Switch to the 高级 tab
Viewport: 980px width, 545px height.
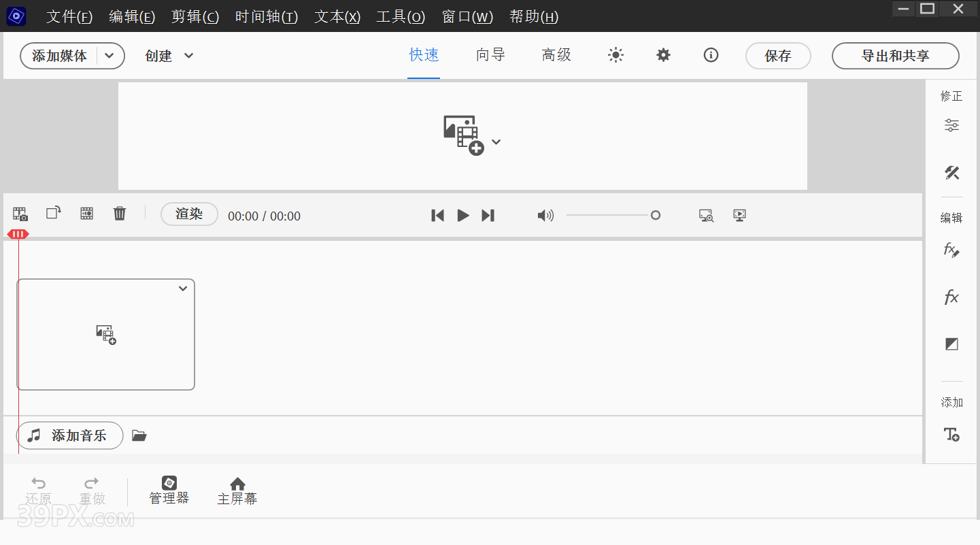coord(556,55)
